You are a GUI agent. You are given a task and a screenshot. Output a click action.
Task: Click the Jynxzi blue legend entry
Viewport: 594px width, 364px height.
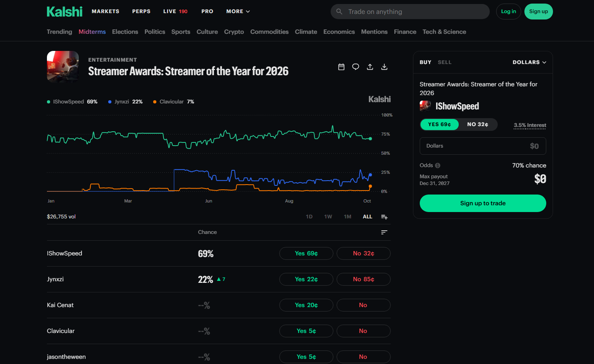(x=125, y=102)
